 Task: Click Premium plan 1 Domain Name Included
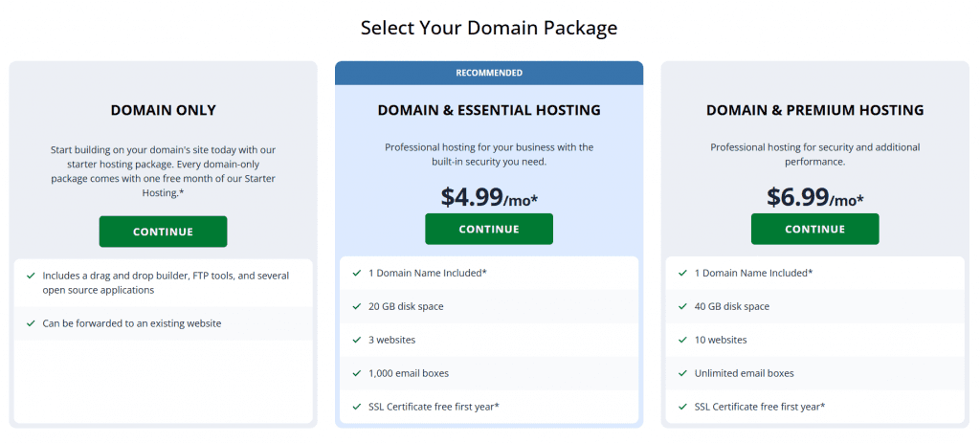(x=754, y=273)
